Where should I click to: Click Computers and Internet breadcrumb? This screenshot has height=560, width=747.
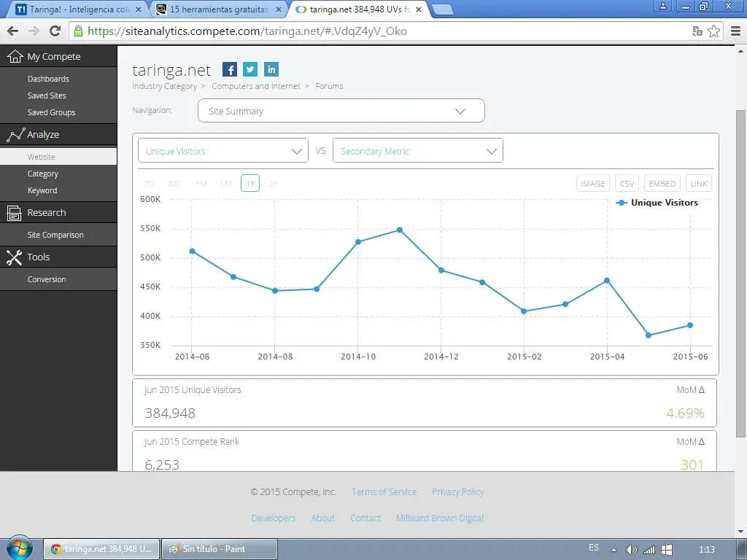coord(256,86)
